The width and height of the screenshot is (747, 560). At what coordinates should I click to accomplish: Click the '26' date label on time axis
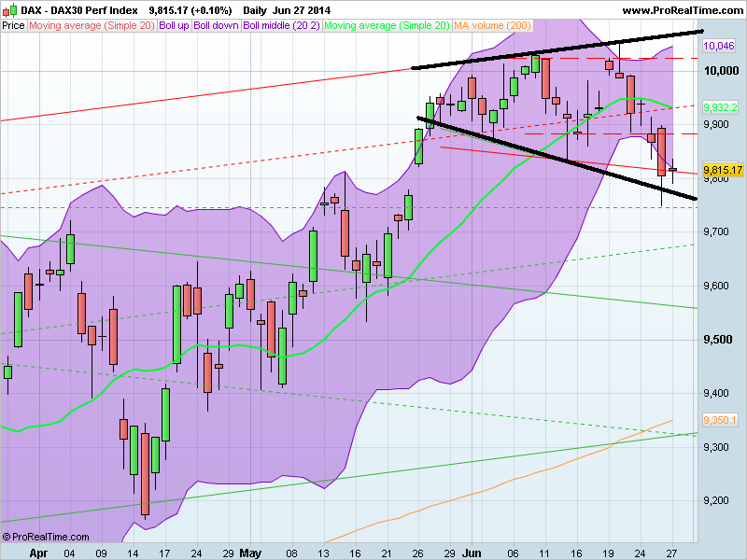[417, 553]
